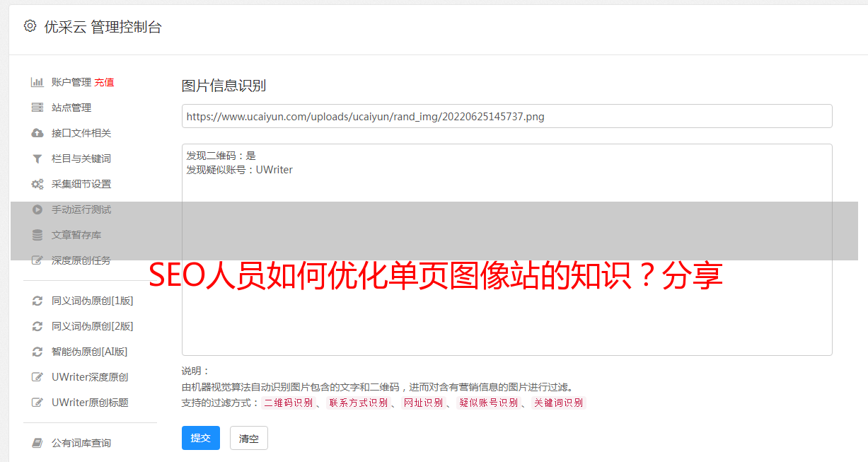Open 账户管理 bar chart icon
Screen dimensions: 868x462
[x=37, y=82]
